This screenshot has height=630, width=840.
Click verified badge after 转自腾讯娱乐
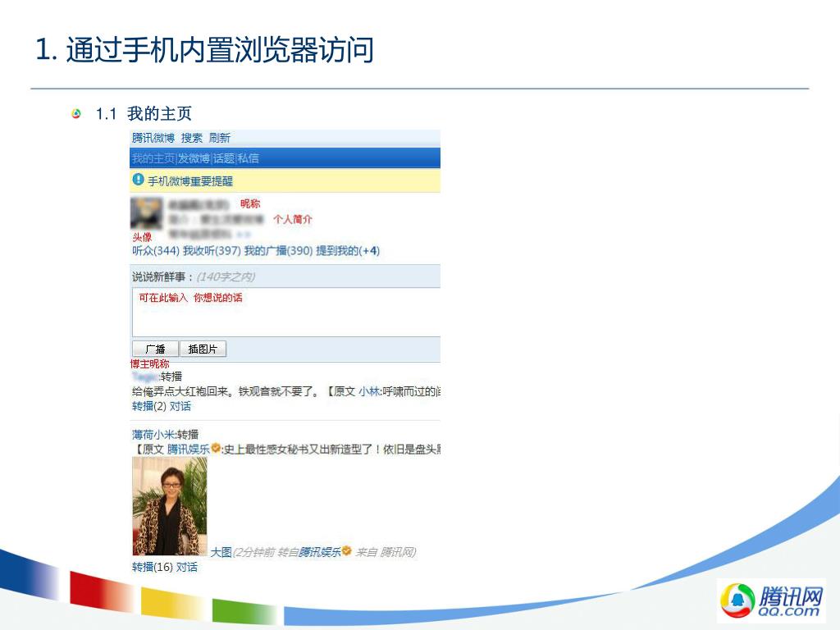[347, 550]
